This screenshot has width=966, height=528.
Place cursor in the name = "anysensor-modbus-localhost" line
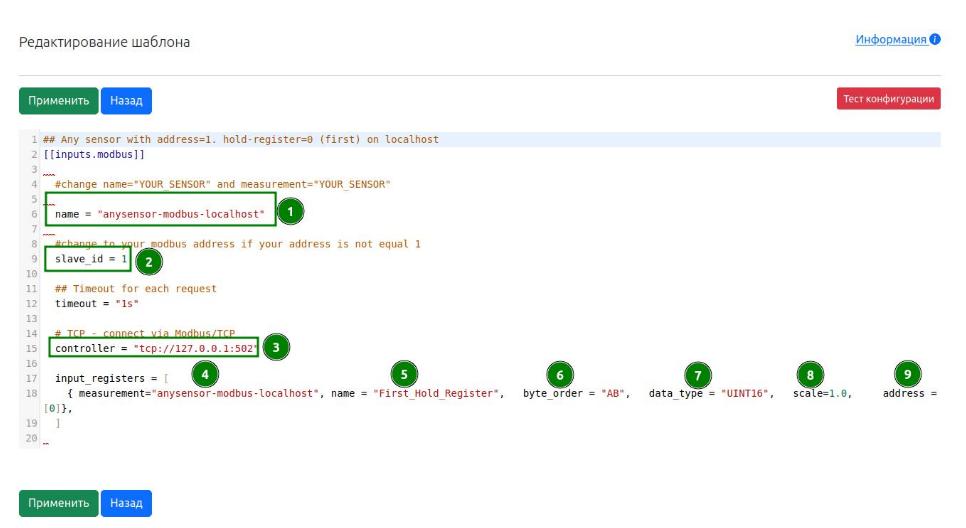point(160,215)
